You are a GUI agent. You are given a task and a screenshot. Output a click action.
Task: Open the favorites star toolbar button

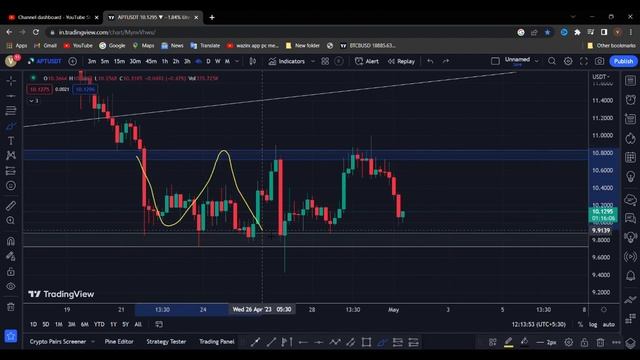(x=11, y=336)
